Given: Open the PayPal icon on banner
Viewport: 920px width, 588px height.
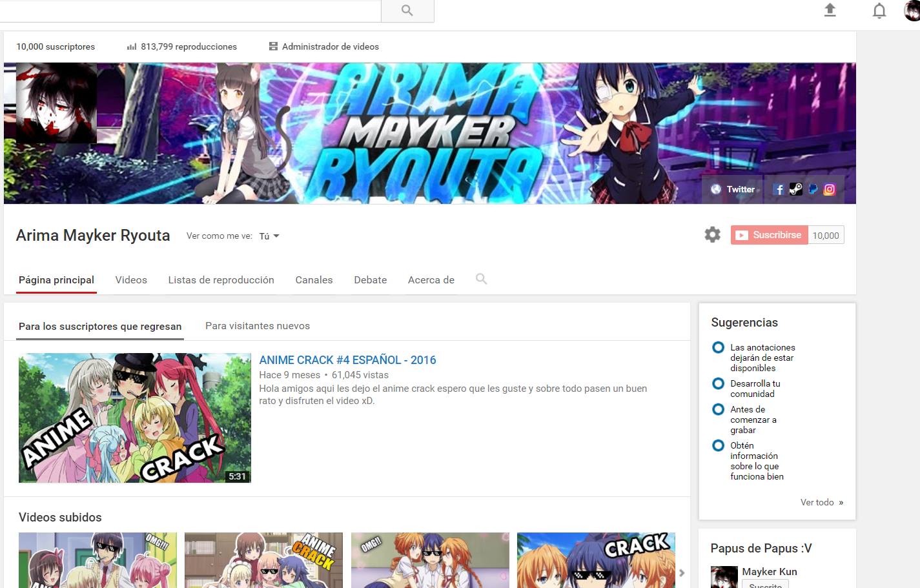Looking at the screenshot, I should click(813, 189).
